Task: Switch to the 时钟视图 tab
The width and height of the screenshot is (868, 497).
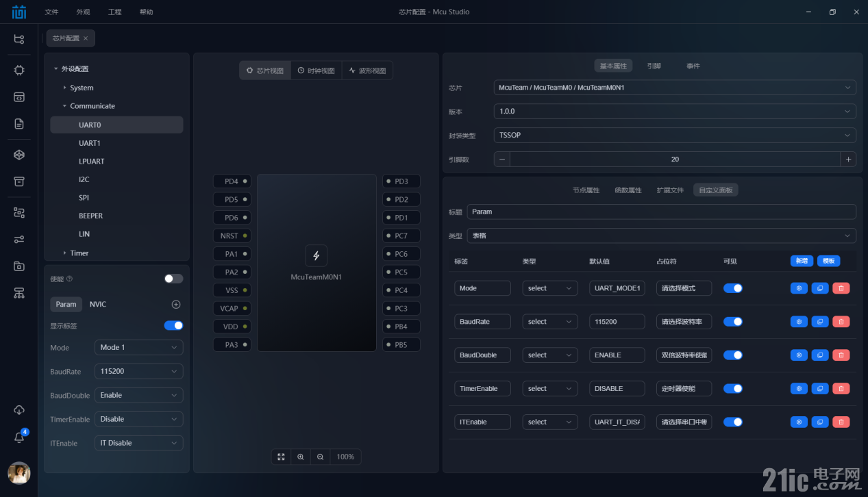Action: [316, 71]
